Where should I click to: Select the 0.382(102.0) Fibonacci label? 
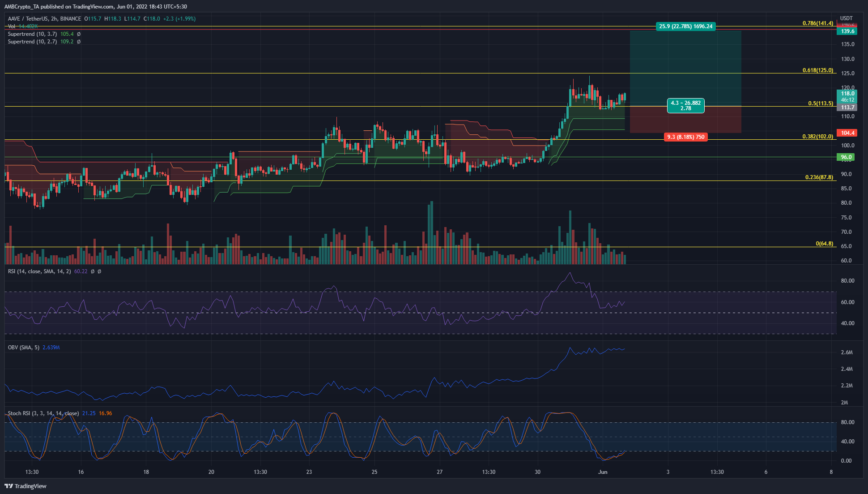click(x=818, y=137)
